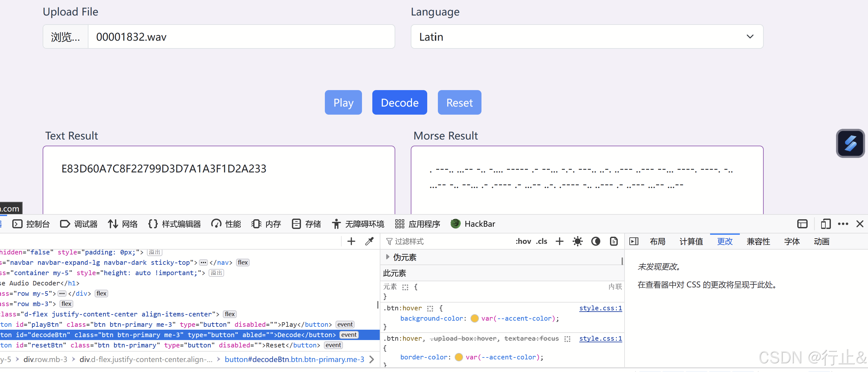The width and height of the screenshot is (868, 372).
Task: Click the background-color accent color swatch
Action: (474, 318)
